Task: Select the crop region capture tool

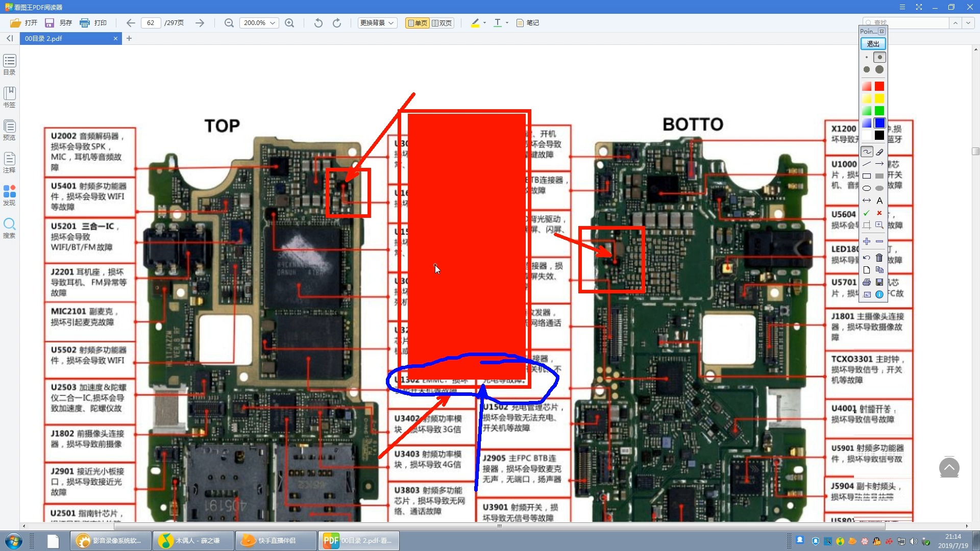Action: (x=867, y=225)
